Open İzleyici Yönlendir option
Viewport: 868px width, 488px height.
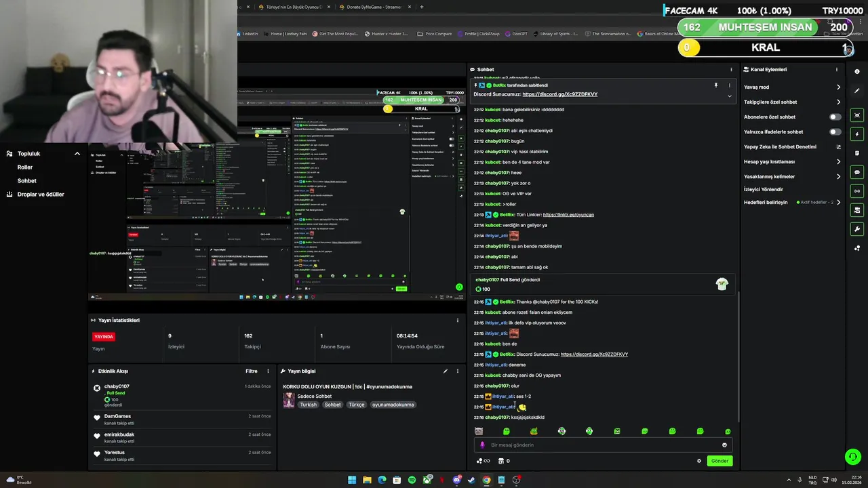(x=764, y=189)
